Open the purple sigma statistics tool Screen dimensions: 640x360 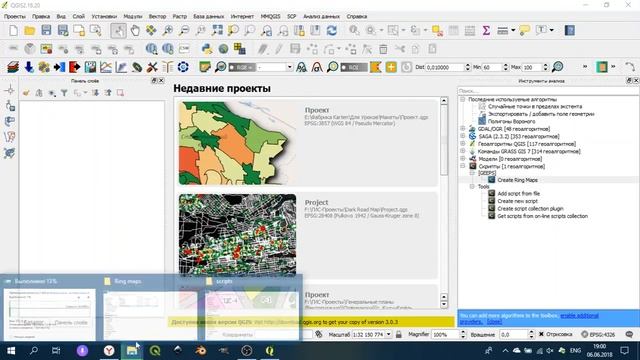tap(486, 31)
